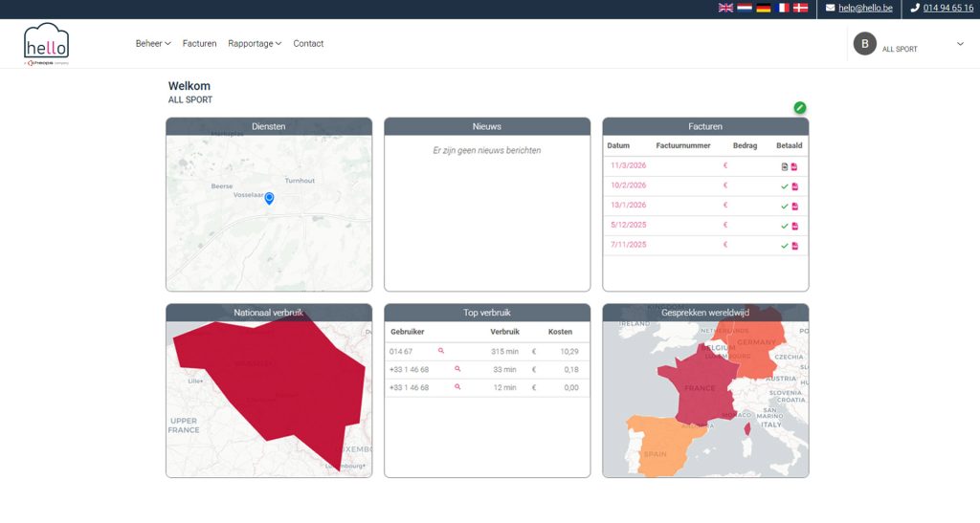This screenshot has width=980, height=523.
Task: Click the paid checkmark for invoice 10/2/2026
Action: coord(785,186)
